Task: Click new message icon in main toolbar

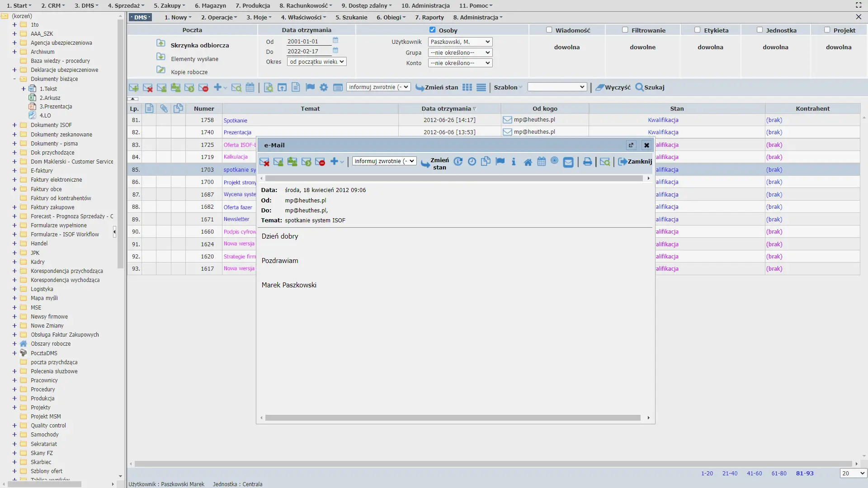Action: 134,88
